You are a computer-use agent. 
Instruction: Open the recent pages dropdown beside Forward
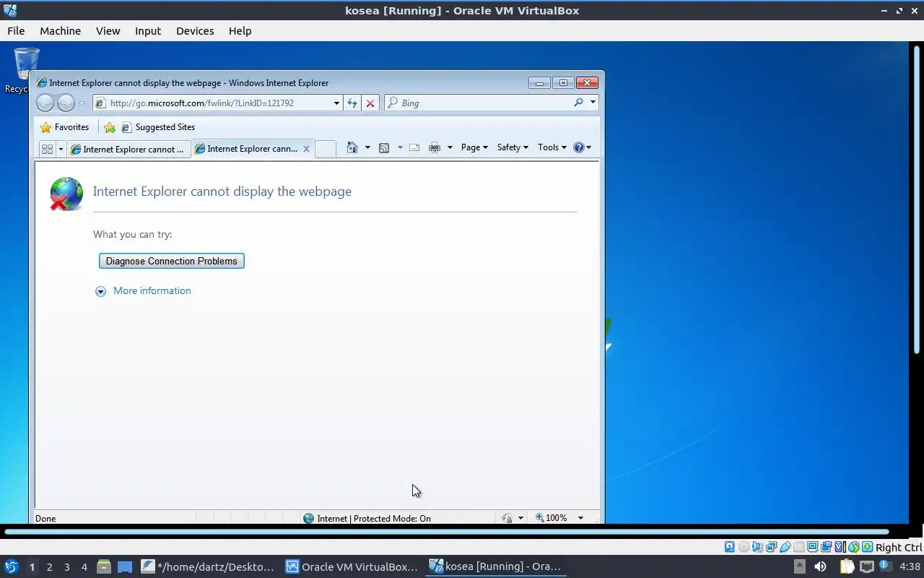82,103
